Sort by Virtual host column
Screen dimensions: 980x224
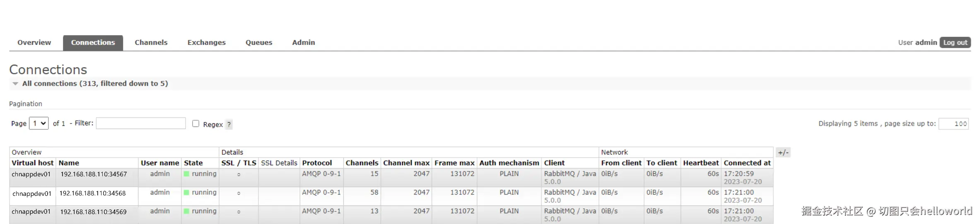coord(33,163)
